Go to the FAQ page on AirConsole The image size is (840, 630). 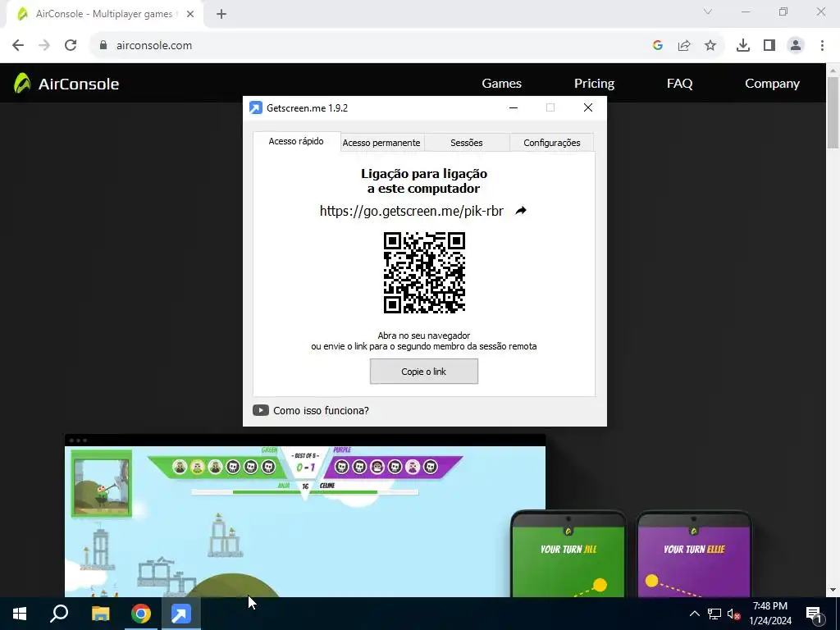(x=679, y=84)
